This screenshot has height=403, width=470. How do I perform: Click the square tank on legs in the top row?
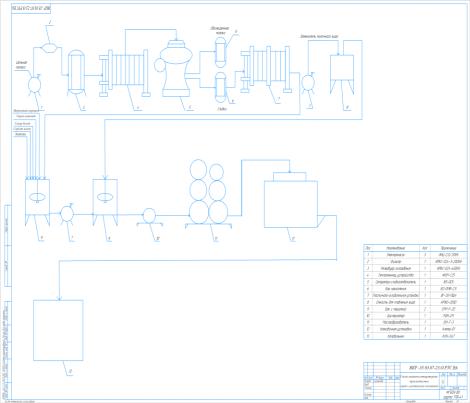click(x=342, y=75)
